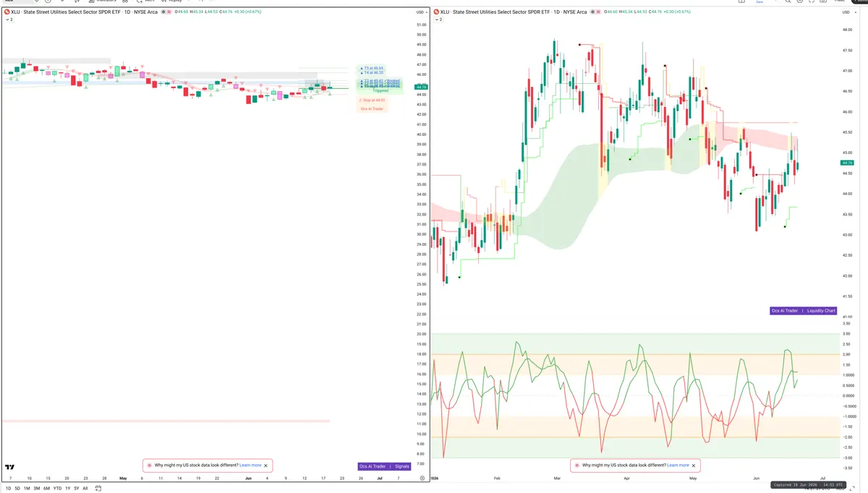Expand the collapsed indicators legend in left chart
868x493 pixels.
tap(9, 20)
